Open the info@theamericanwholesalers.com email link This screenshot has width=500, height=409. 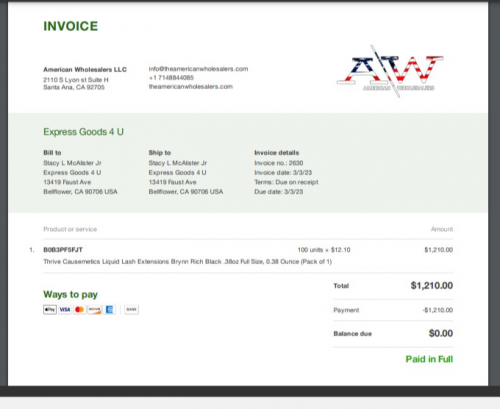coord(198,69)
